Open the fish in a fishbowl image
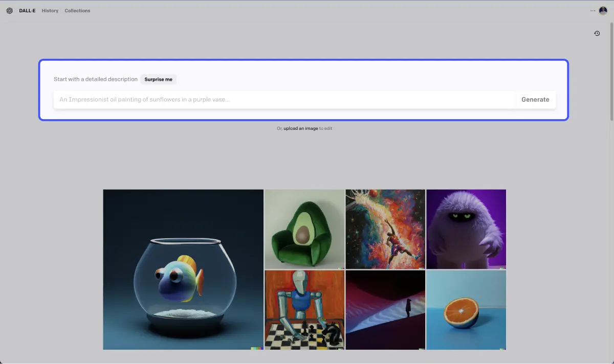The image size is (614, 364). (x=183, y=269)
